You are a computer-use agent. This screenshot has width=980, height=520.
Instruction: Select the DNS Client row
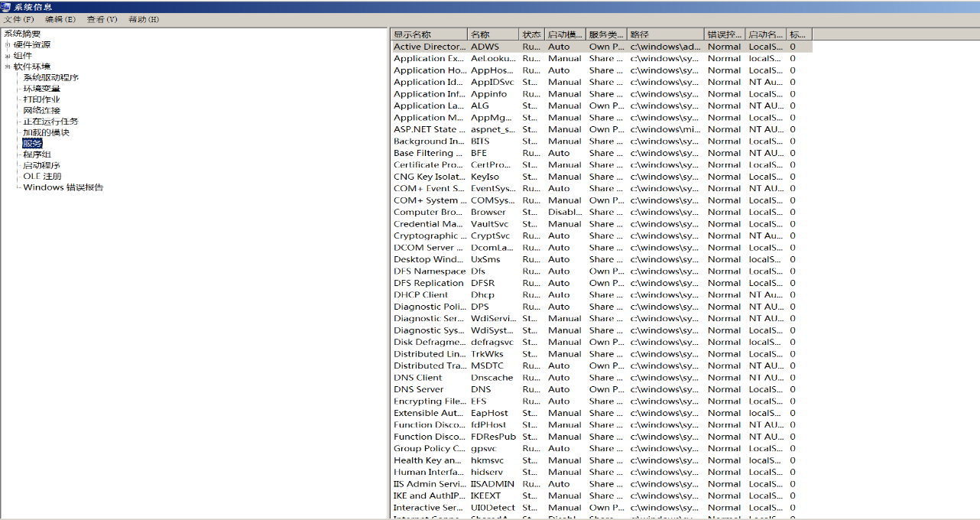pyautogui.click(x=602, y=378)
